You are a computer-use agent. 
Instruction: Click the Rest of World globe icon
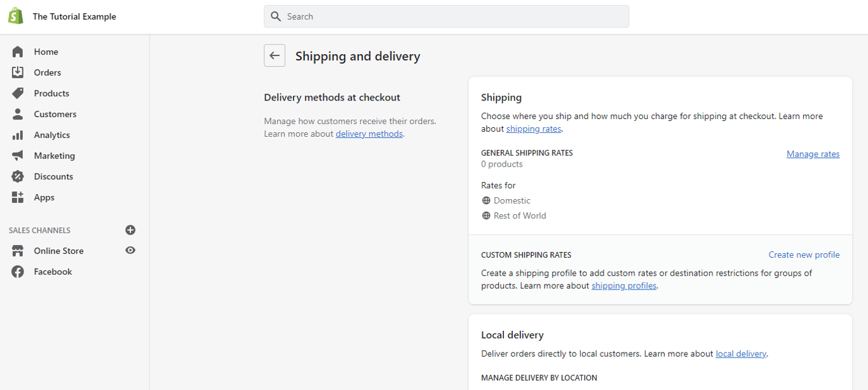click(x=486, y=215)
